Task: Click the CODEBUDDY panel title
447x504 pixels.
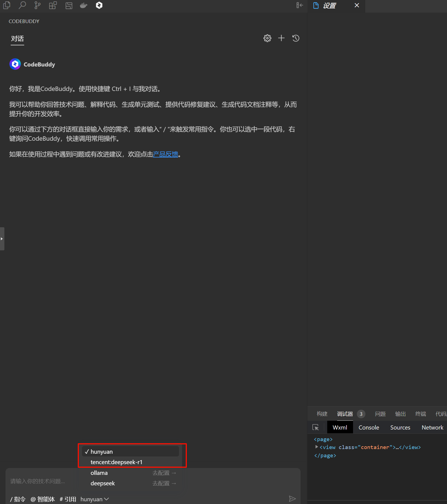Action: click(24, 21)
